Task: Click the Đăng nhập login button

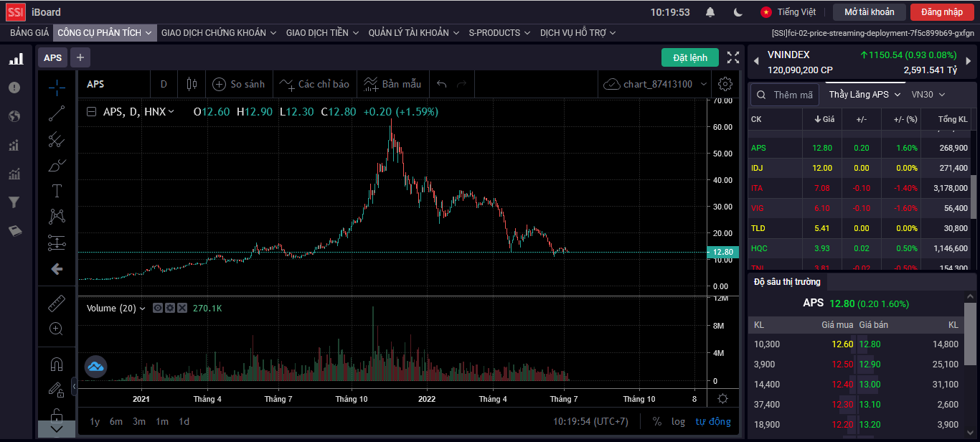Action: point(942,12)
